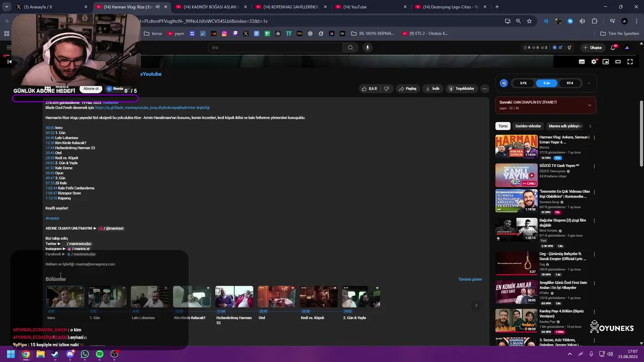The height and width of the screenshot is (362, 644).
Task: Select the 2.3x vidIQ stat pill
Action: [546, 83]
